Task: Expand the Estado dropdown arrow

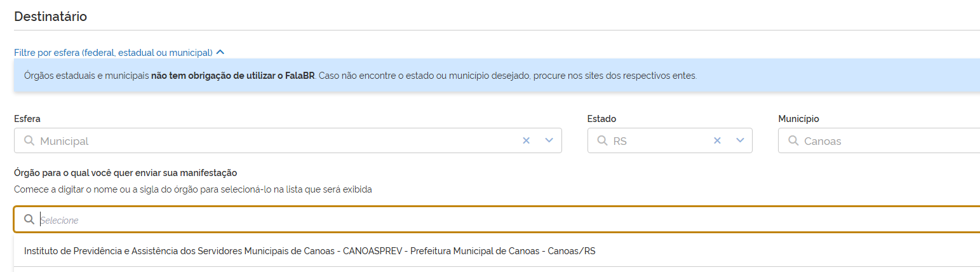Action: [x=740, y=141]
